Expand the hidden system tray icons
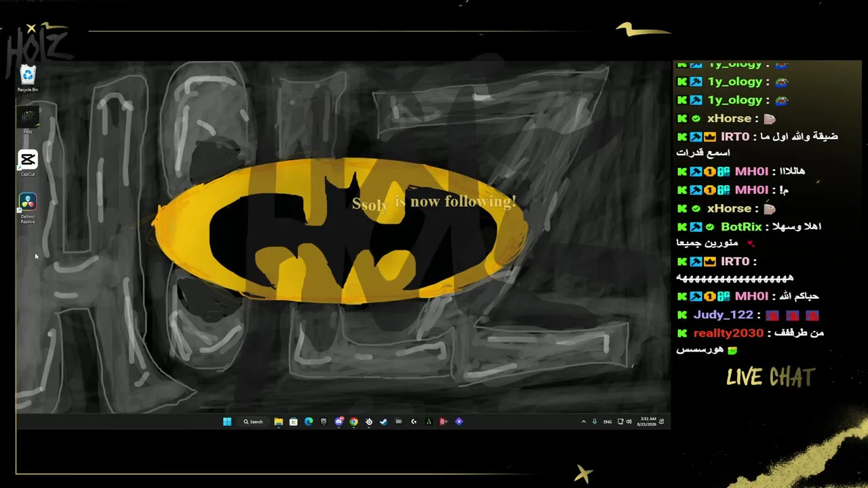The image size is (868, 488). coord(583,422)
